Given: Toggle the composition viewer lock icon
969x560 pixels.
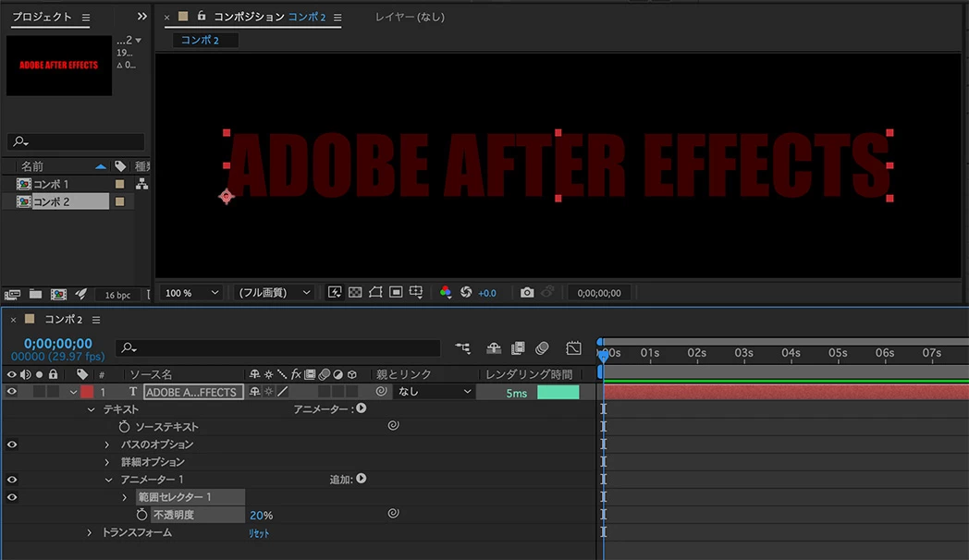Looking at the screenshot, I should tap(202, 16).
